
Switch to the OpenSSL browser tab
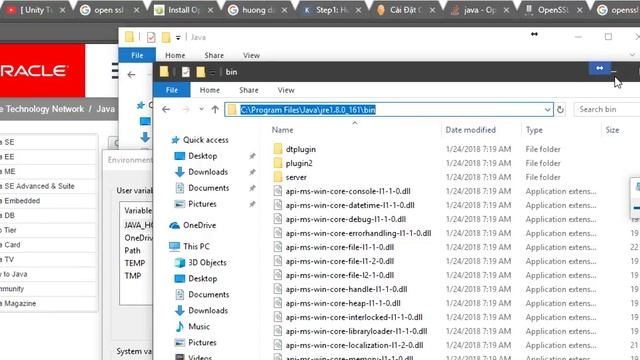coord(553,10)
